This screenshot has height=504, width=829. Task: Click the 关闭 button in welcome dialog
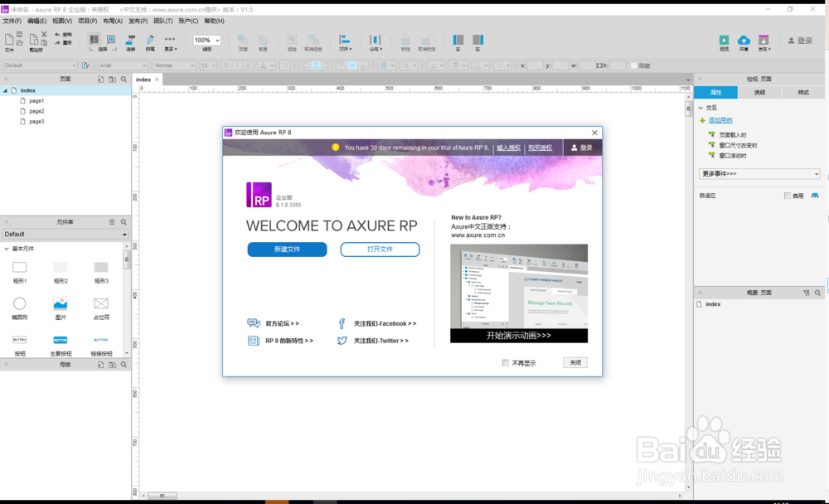tap(575, 363)
